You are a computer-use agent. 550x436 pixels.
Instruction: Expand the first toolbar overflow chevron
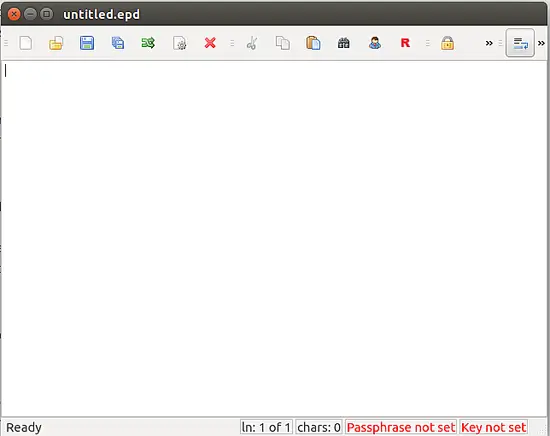(489, 43)
